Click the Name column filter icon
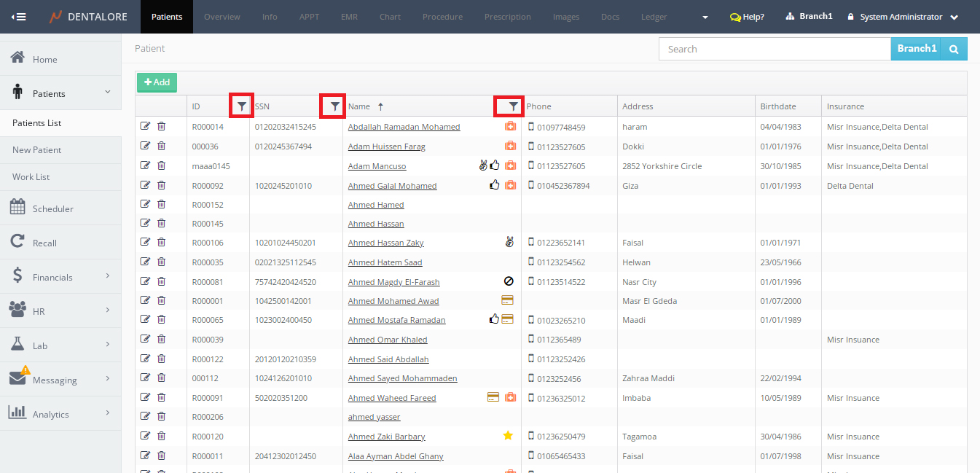The height and width of the screenshot is (473, 980). point(513,106)
